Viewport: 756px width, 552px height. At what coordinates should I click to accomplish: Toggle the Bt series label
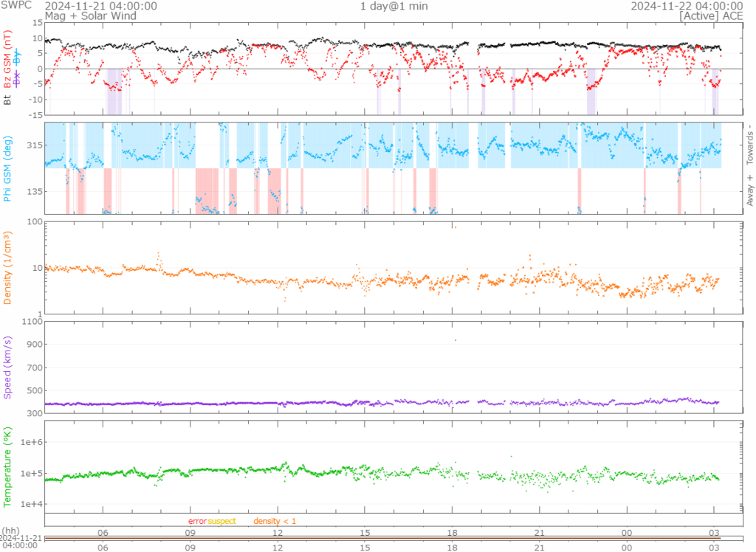click(8, 97)
